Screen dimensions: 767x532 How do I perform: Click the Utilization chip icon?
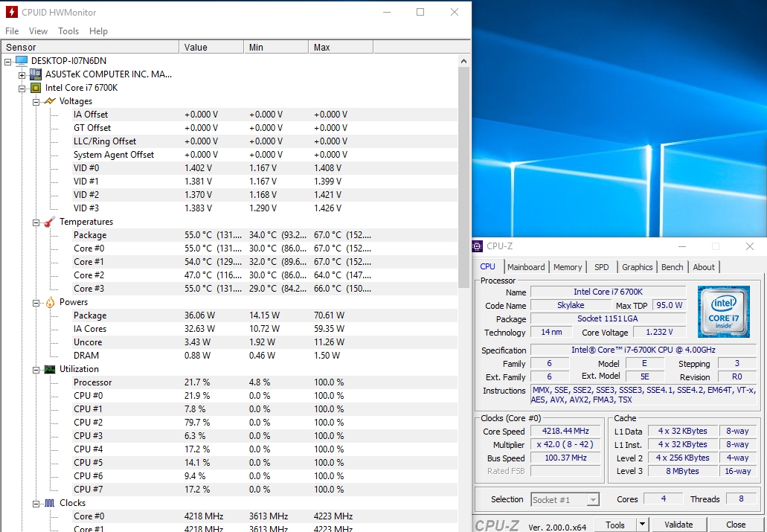pyautogui.click(x=50, y=369)
